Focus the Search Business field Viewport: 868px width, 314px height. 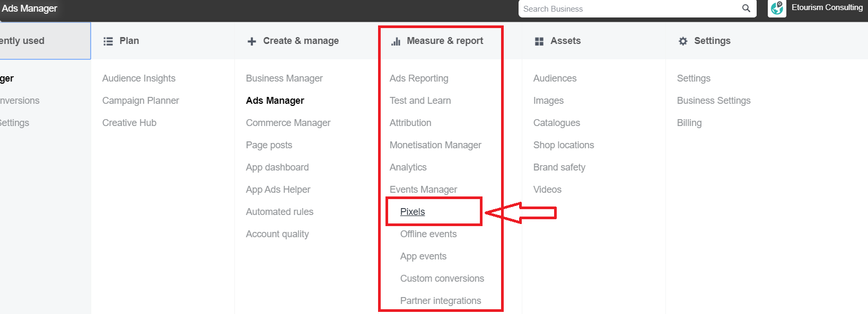click(x=637, y=9)
